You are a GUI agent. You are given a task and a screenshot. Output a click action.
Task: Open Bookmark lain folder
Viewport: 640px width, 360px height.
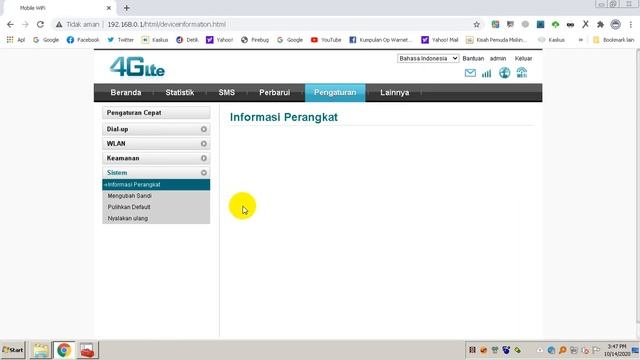coord(613,40)
